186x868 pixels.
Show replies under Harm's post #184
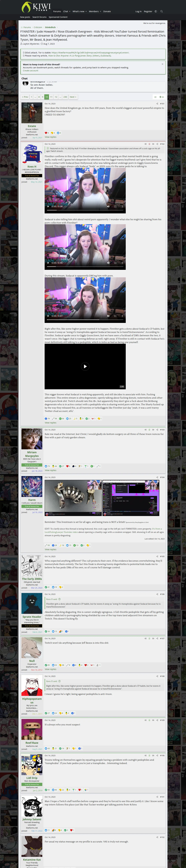pyautogui.click(x=51, y=550)
